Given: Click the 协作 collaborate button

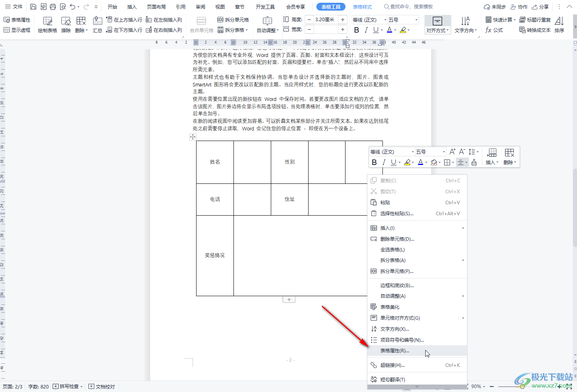Looking at the screenshot, I should coord(519,7).
